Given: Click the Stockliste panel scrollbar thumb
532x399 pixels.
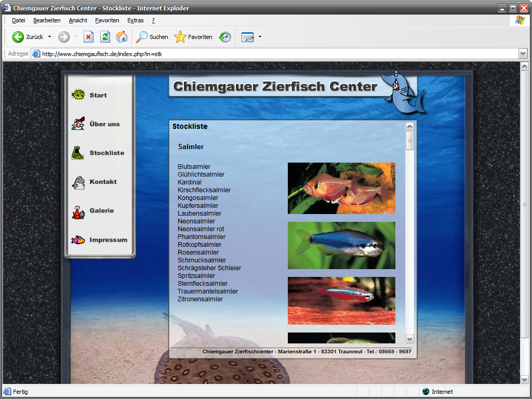Looking at the screenshot, I should (409, 140).
